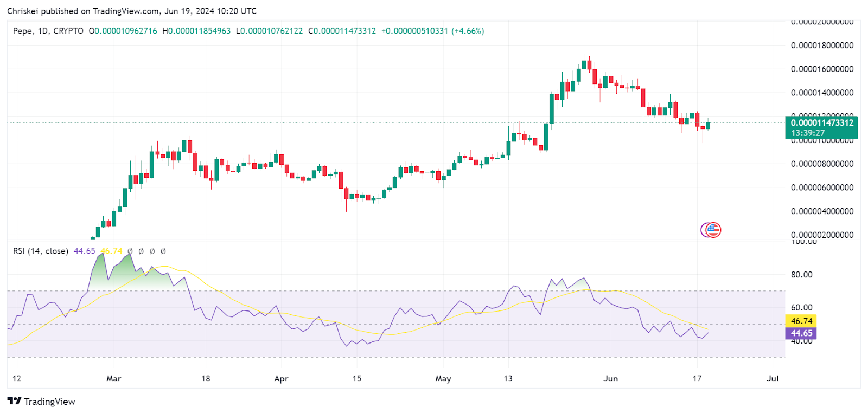Click the US flag event icon
The image size is (868, 414).
click(713, 230)
